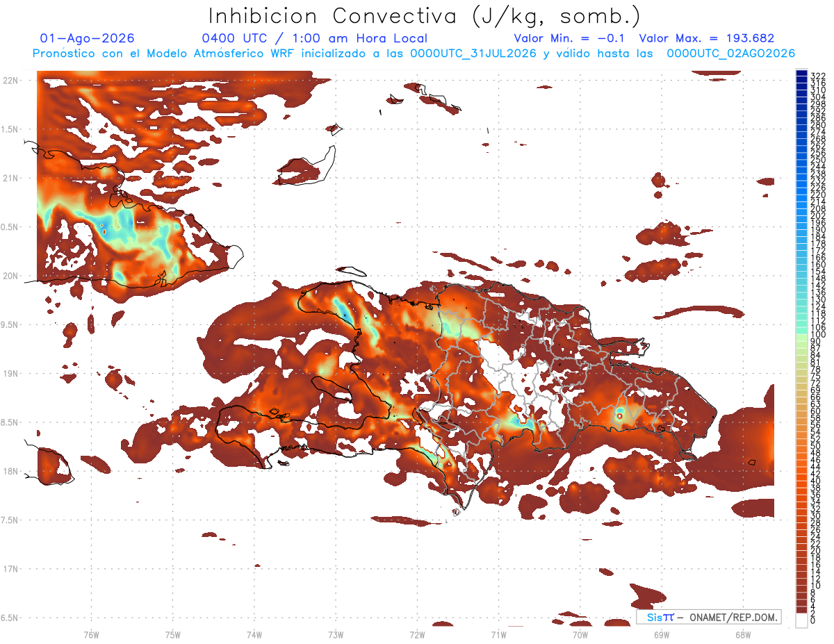Viewport: 834px width, 644px height.
Task: Click the 6.5N latitude label
Action: (x=10, y=618)
